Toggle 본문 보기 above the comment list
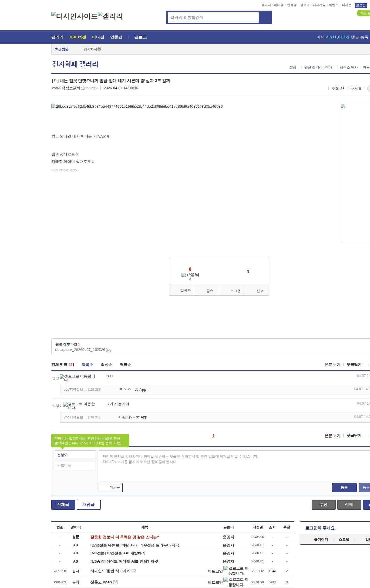The width and height of the screenshot is (370, 588). pos(332,365)
